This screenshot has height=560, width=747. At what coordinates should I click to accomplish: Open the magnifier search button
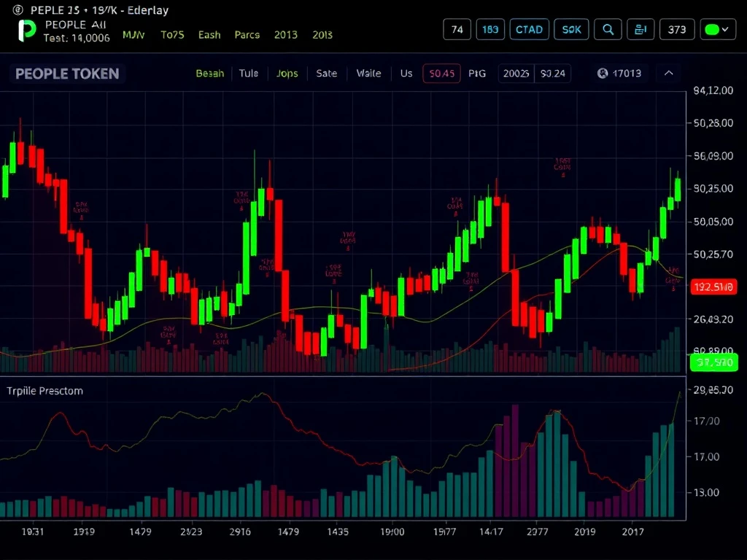(x=608, y=29)
